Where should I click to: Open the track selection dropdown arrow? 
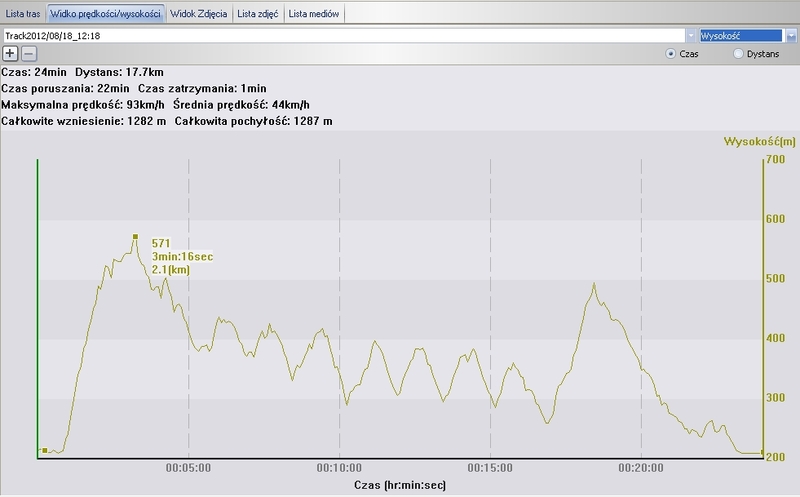click(691, 36)
